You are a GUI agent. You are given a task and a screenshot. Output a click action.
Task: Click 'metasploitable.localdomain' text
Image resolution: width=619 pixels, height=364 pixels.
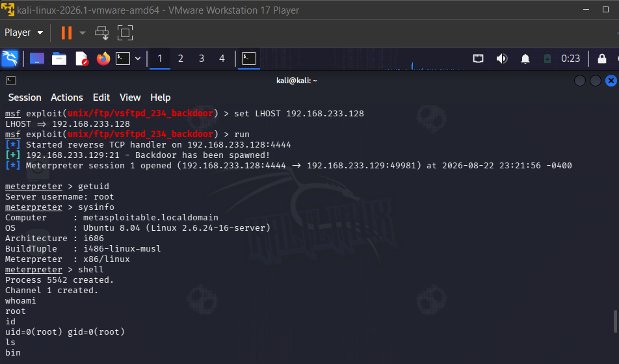click(x=150, y=217)
